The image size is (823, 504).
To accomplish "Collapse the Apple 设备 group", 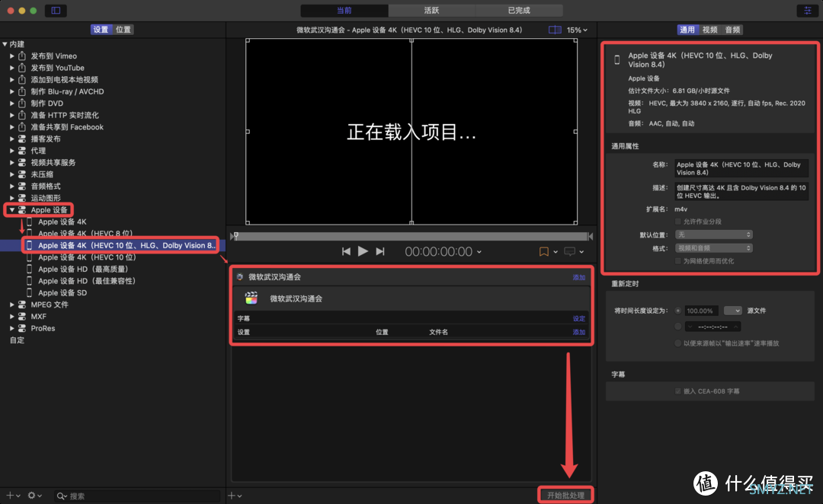I will [x=12, y=210].
